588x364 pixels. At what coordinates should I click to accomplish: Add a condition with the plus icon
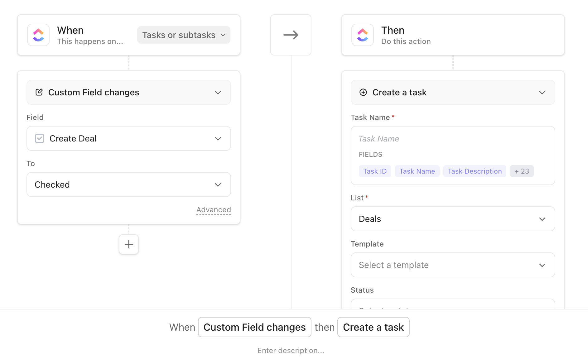[x=129, y=244]
